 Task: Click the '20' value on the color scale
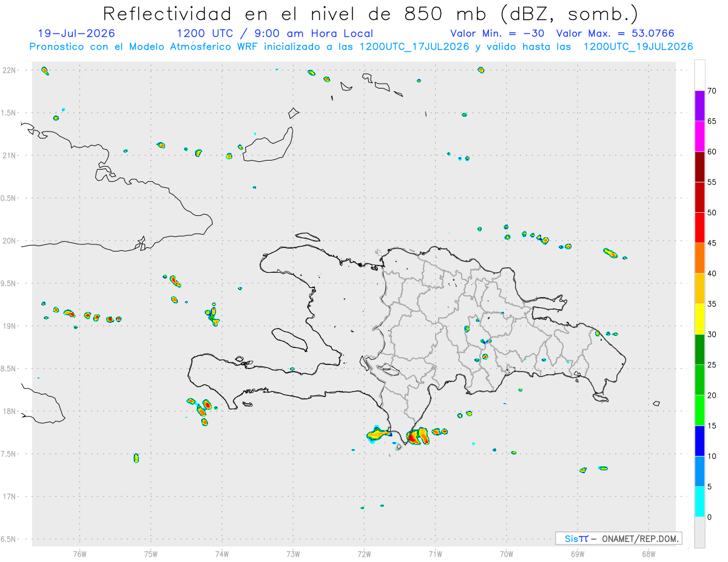712,395
